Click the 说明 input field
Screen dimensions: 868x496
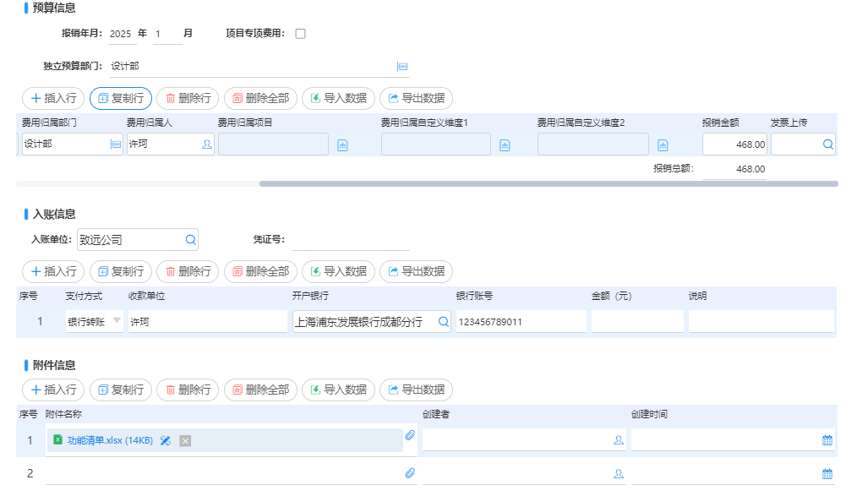pos(762,322)
